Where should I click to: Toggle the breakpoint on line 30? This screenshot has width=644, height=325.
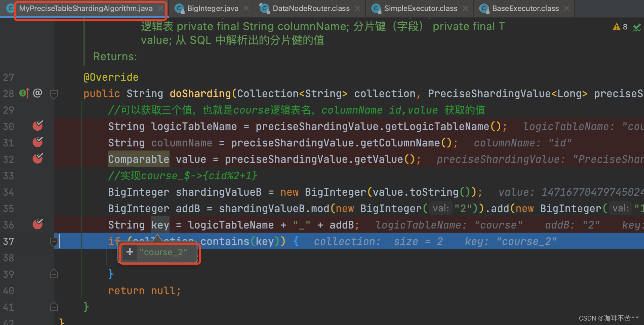[38, 126]
